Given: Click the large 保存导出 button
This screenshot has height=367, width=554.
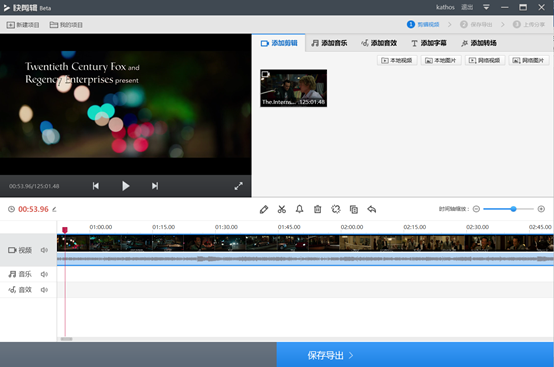Looking at the screenshot, I should point(415,355).
